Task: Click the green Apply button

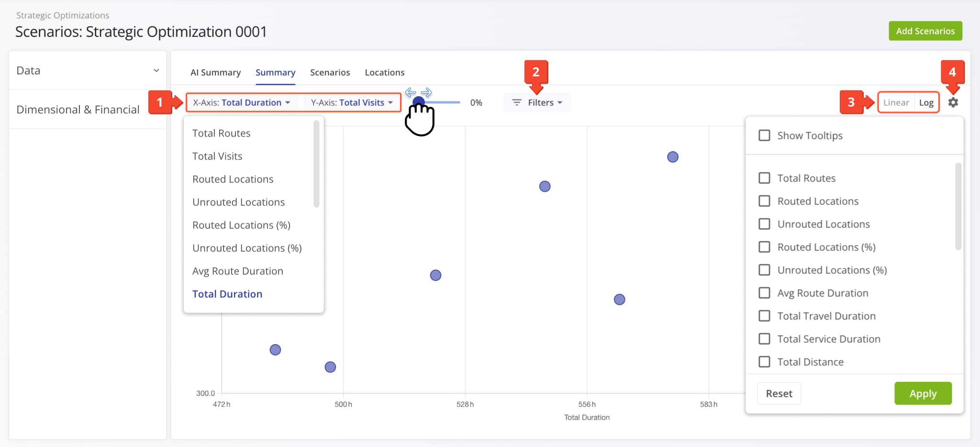Action: pyautogui.click(x=923, y=393)
